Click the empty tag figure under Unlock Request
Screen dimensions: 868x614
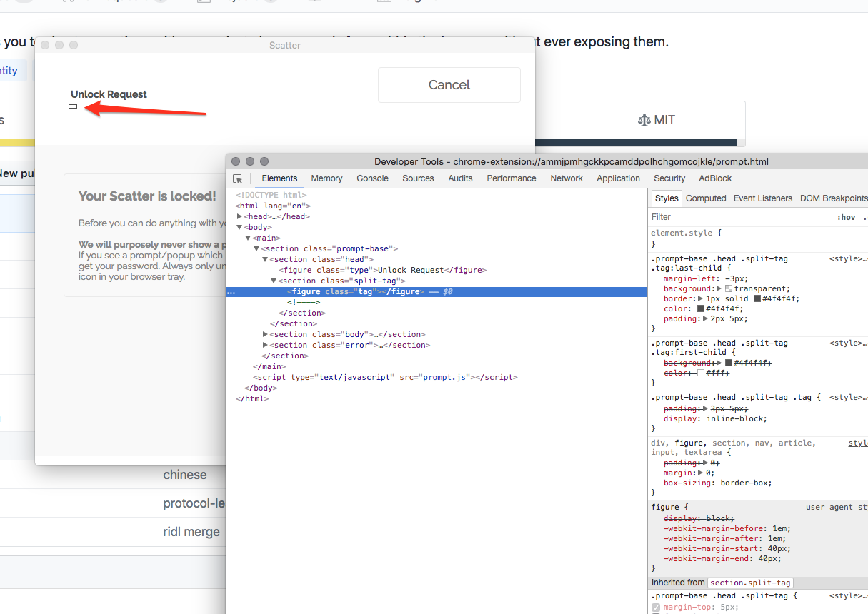coord(73,106)
